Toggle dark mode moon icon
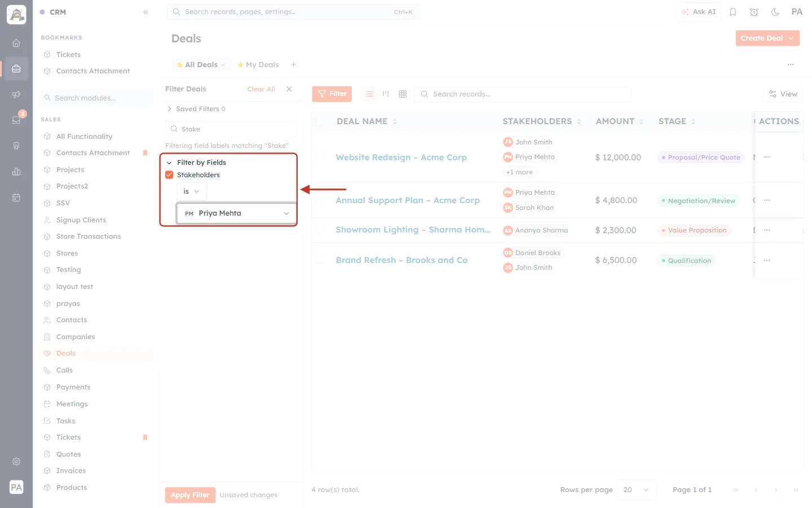 (775, 12)
